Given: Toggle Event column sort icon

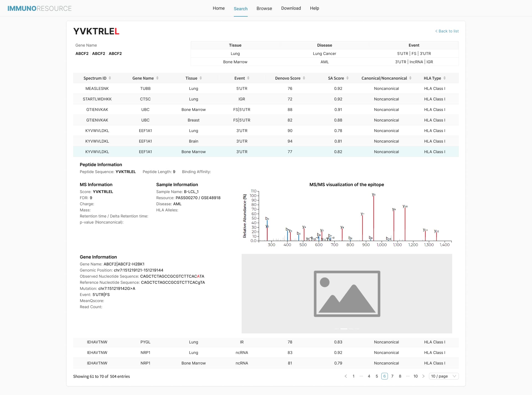Looking at the screenshot, I should coord(248,78).
